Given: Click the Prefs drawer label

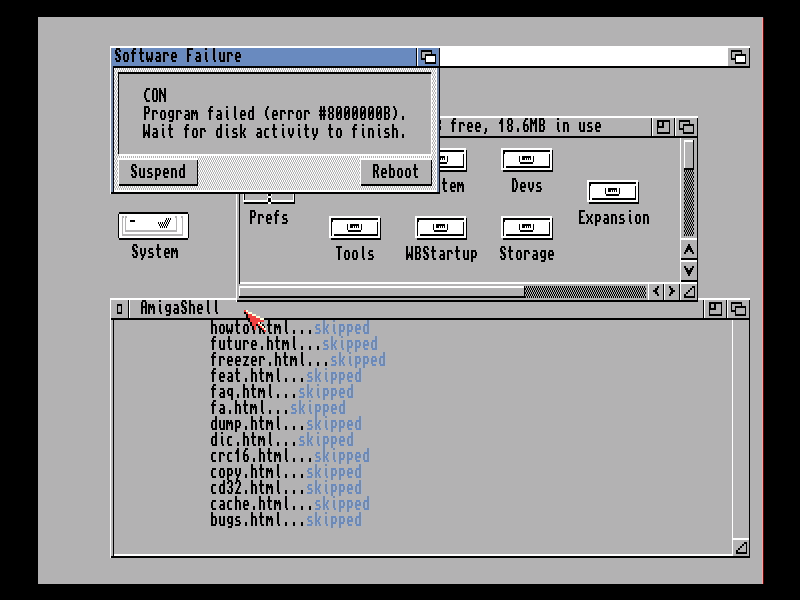Looking at the screenshot, I should tap(268, 217).
